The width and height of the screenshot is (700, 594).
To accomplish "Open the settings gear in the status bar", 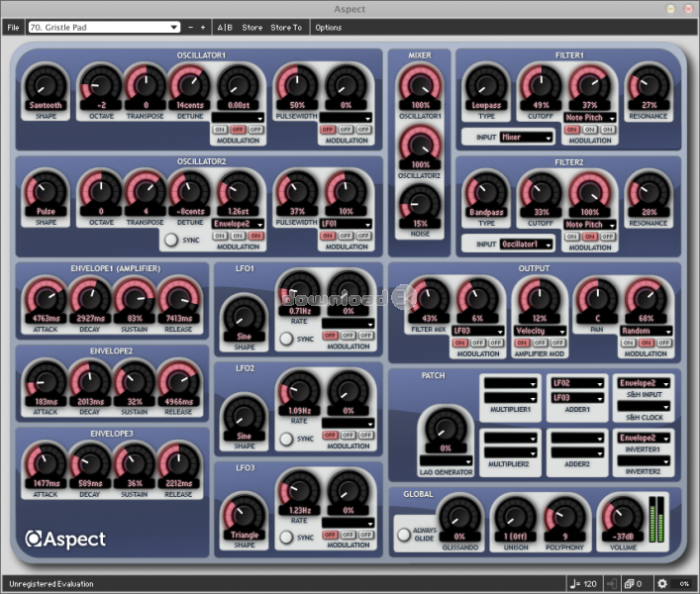I will click(x=662, y=584).
